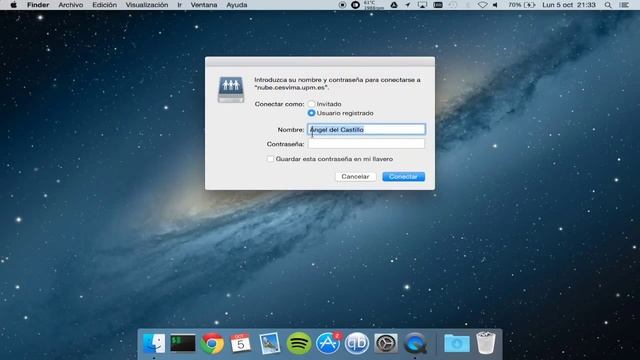640x360 pixels.
Task: Check Guardar esta contraseña en mi llavero
Action: pos(270,159)
